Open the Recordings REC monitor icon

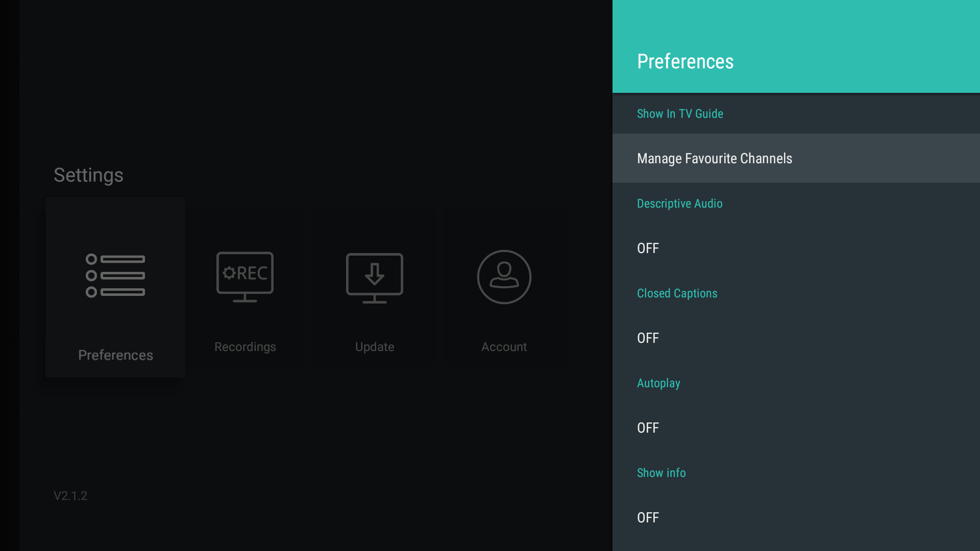(244, 277)
